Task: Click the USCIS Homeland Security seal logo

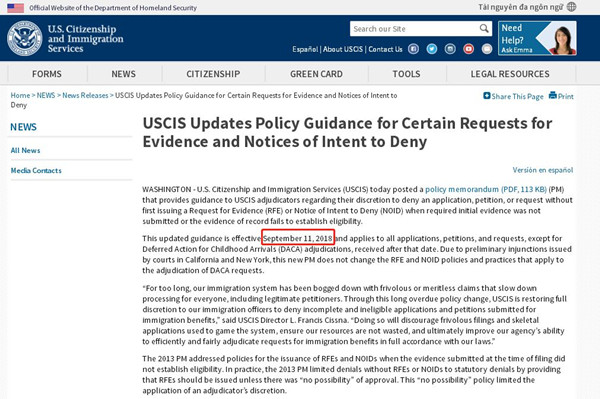Action: tap(24, 38)
